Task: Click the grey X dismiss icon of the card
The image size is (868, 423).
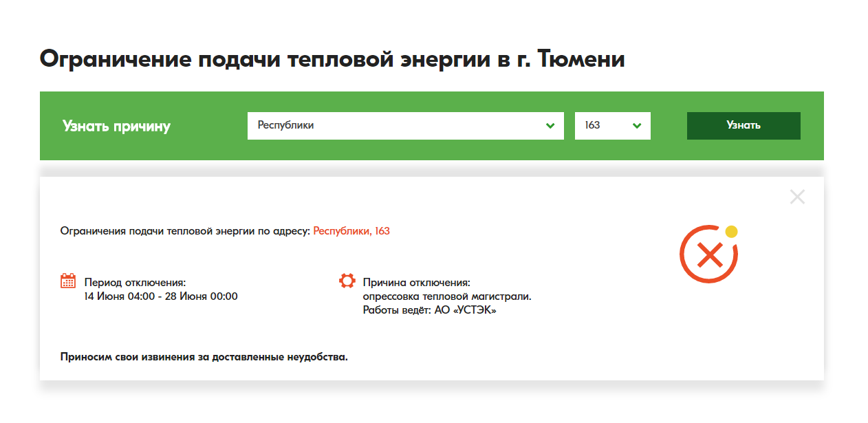Action: click(797, 197)
